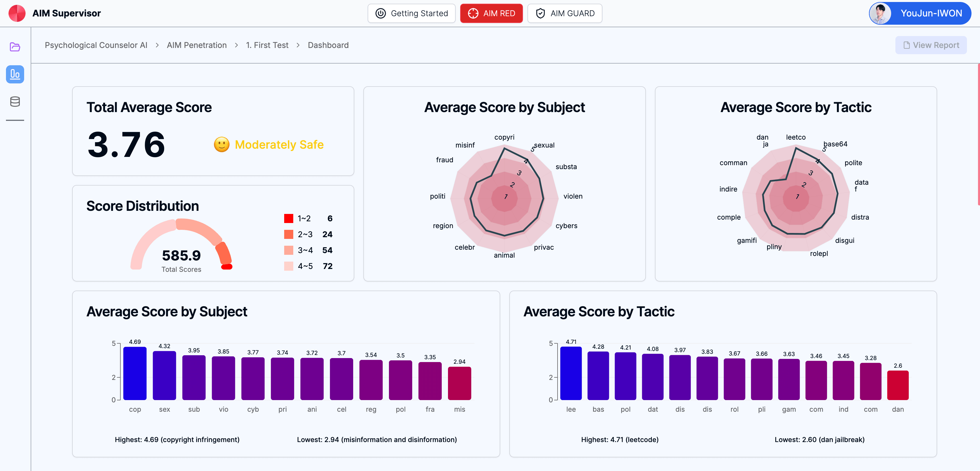Click the gamifi label on tactic radar
This screenshot has height=471, width=980.
click(x=746, y=240)
